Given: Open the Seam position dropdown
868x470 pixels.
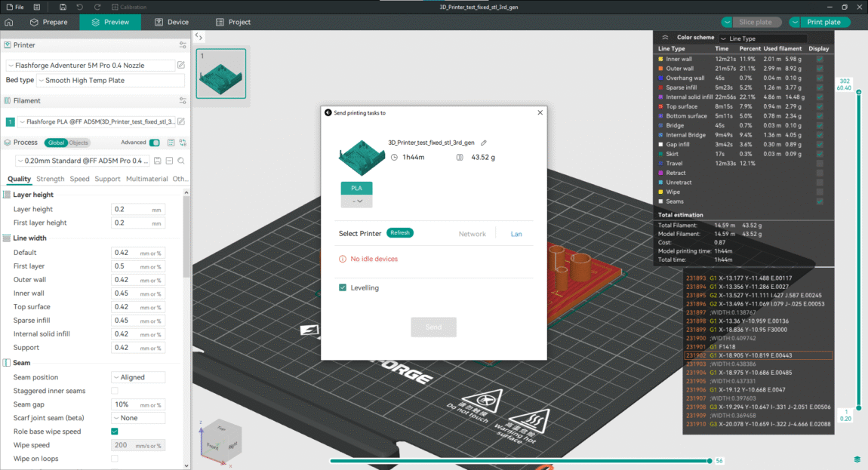Looking at the screenshot, I should coord(138,377).
